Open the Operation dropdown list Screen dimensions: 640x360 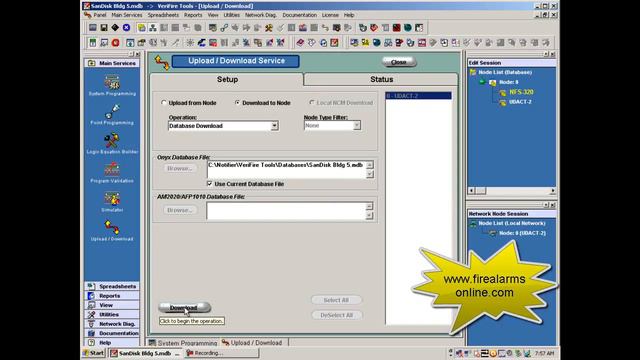tap(275, 126)
